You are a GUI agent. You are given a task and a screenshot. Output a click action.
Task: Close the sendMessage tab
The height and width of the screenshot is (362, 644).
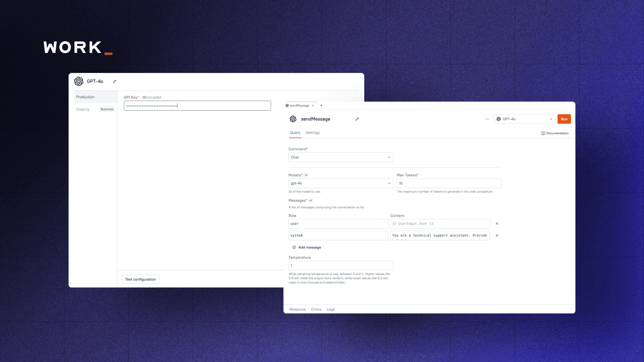tap(313, 106)
